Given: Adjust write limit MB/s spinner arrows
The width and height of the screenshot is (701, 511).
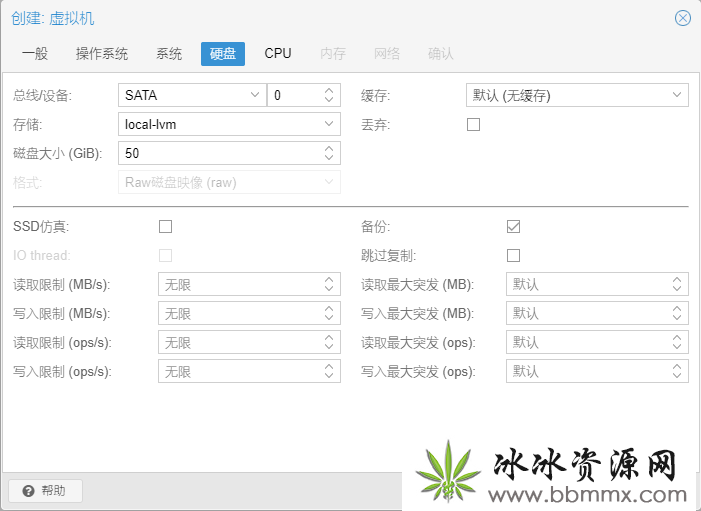Looking at the screenshot, I should click(329, 313).
